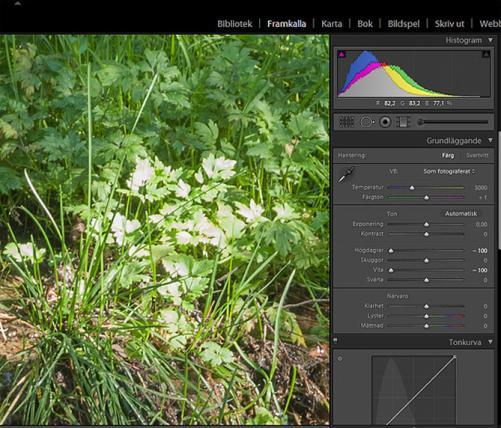Click the Lyster slider handle
501x428 pixels.
tap(426, 316)
